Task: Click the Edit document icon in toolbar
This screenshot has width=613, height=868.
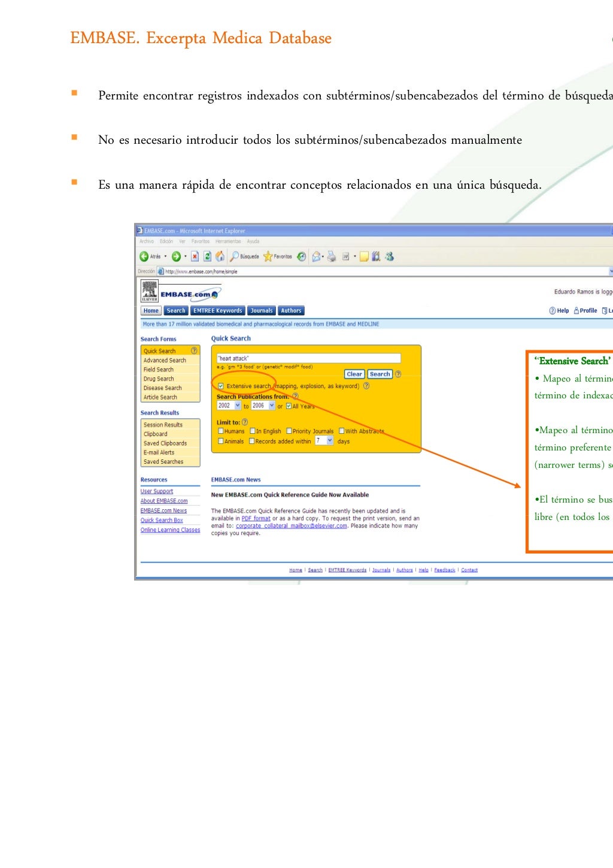Action: tap(345, 256)
